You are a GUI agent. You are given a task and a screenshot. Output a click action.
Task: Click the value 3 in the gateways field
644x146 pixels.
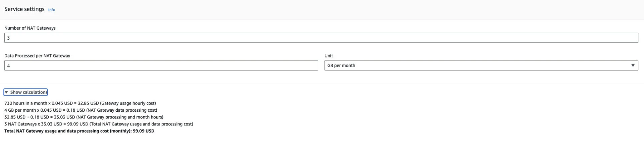8,38
